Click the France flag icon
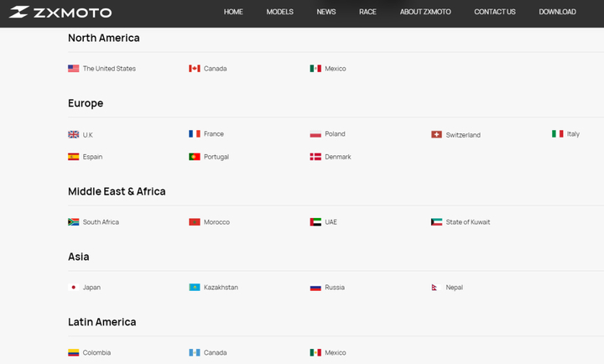Screen dimensions: 604x364 point(195,133)
